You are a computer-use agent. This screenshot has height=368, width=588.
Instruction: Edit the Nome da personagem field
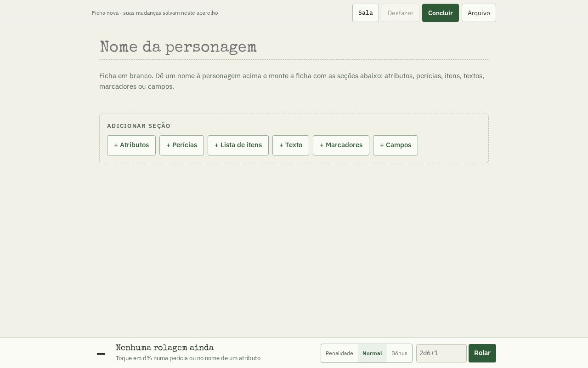pos(294,48)
